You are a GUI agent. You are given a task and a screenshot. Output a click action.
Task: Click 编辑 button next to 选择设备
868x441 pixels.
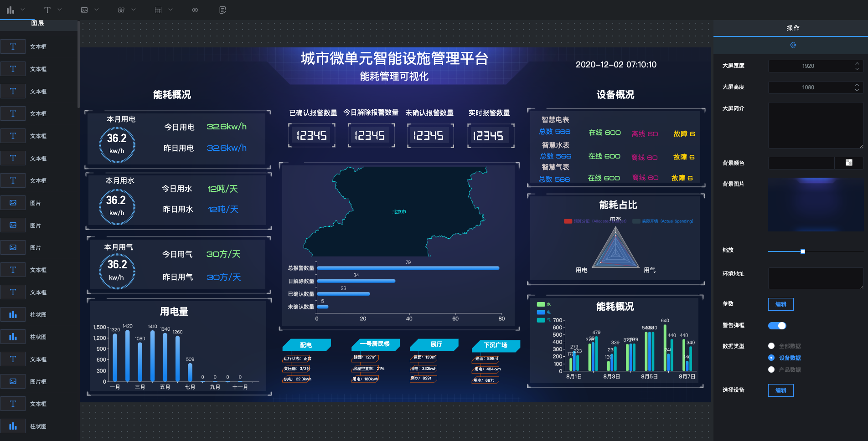(x=780, y=390)
